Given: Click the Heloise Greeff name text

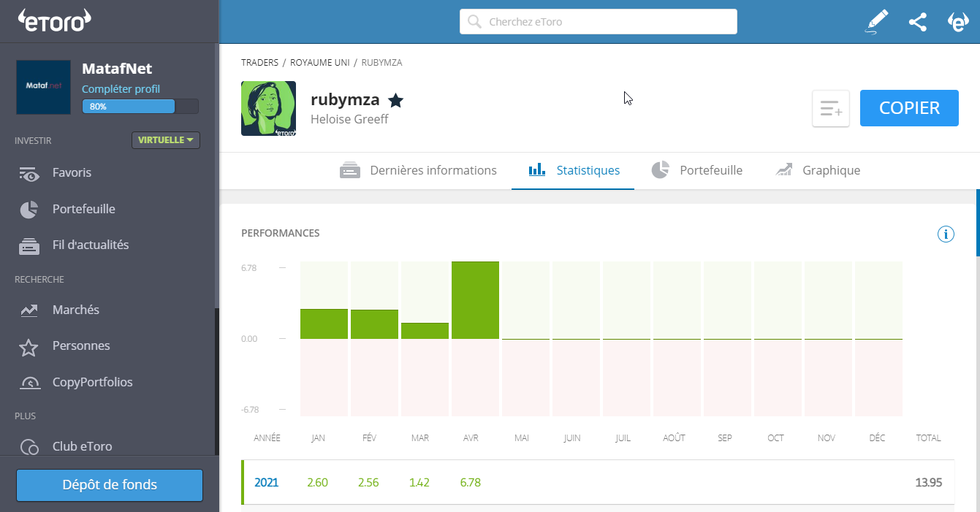Looking at the screenshot, I should click(349, 119).
